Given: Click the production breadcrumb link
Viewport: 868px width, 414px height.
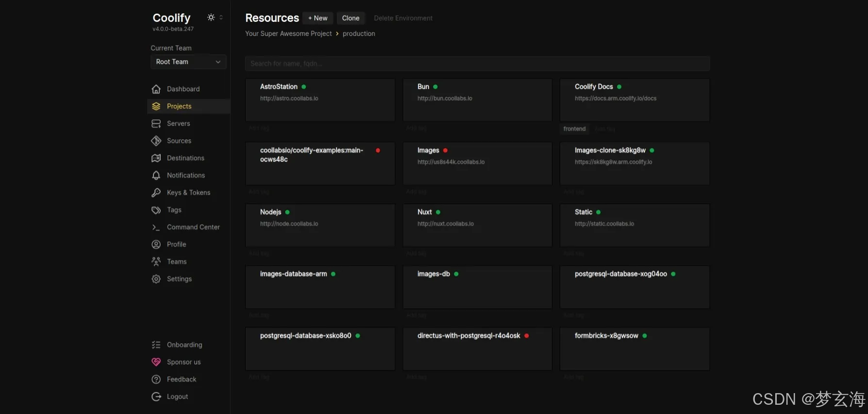Looking at the screenshot, I should pyautogui.click(x=359, y=33).
